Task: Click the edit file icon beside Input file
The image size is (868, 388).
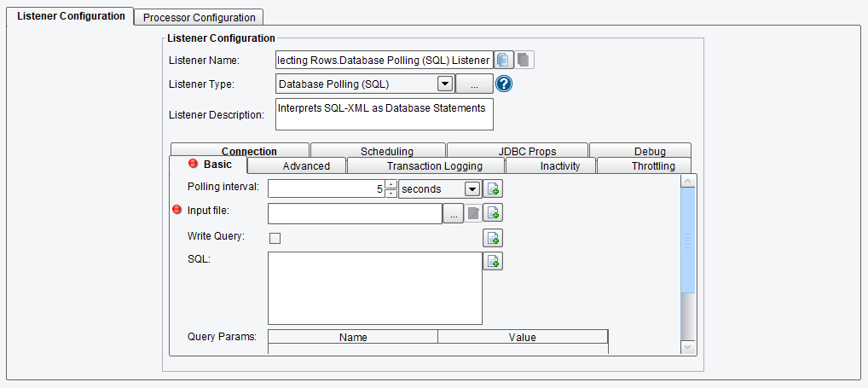Action: [472, 213]
